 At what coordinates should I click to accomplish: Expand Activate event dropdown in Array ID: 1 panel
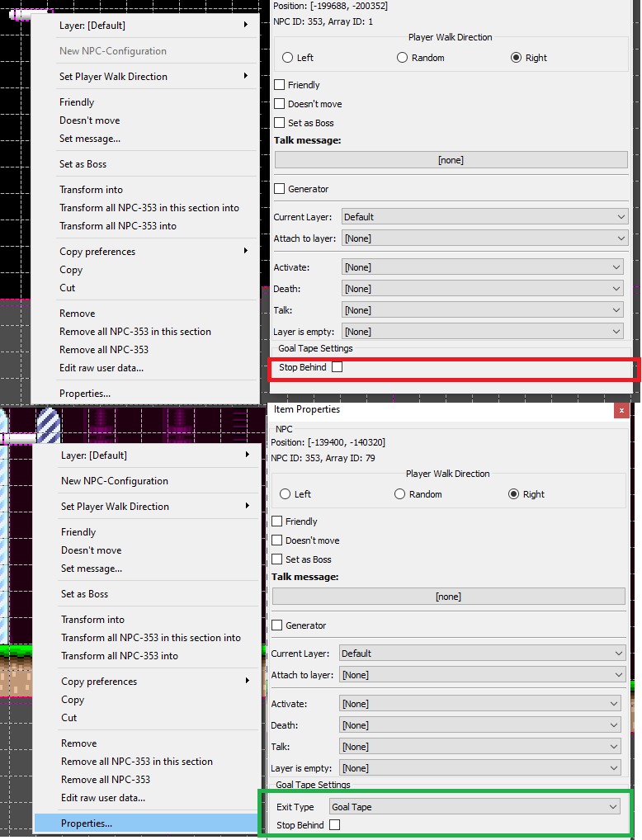click(x=482, y=267)
